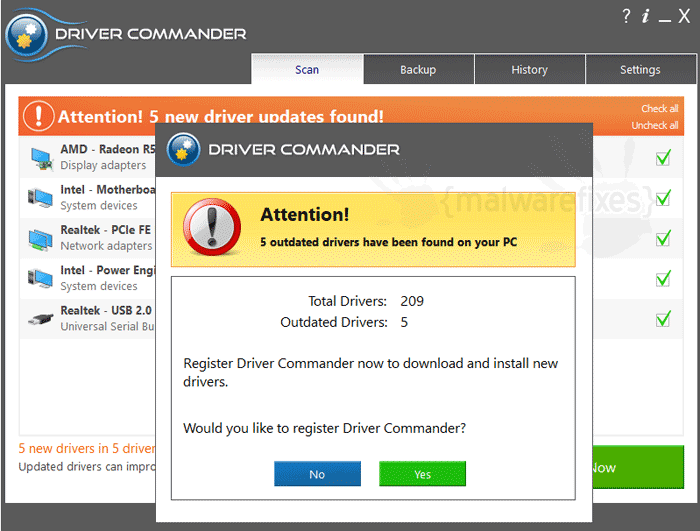Click the 'Total Drivers:' value 209
Image resolution: width=700 pixels, height=531 pixels.
[412, 301]
